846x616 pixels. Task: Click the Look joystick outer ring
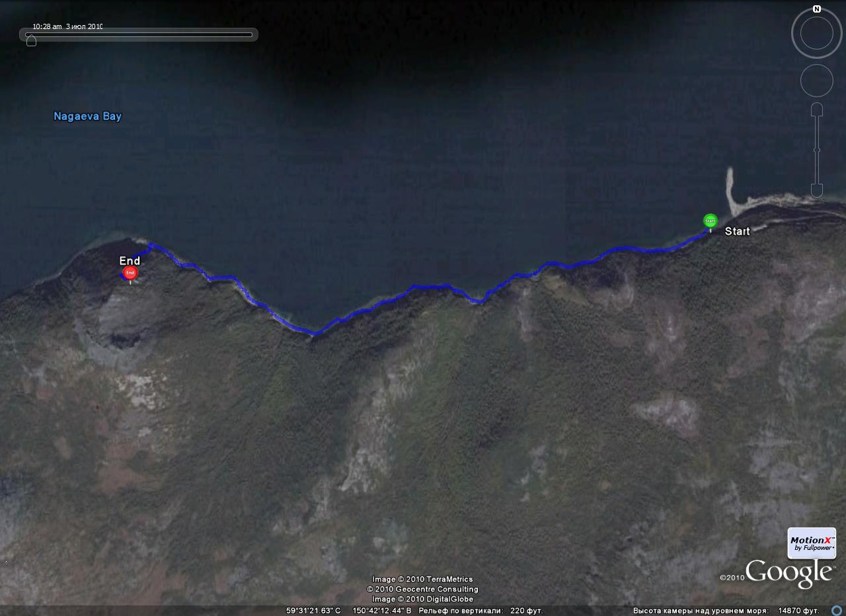coord(817,33)
